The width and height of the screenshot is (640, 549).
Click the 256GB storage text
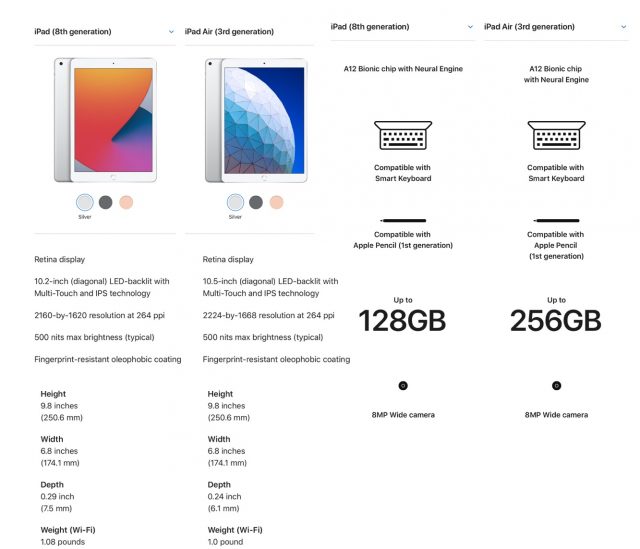point(556,321)
